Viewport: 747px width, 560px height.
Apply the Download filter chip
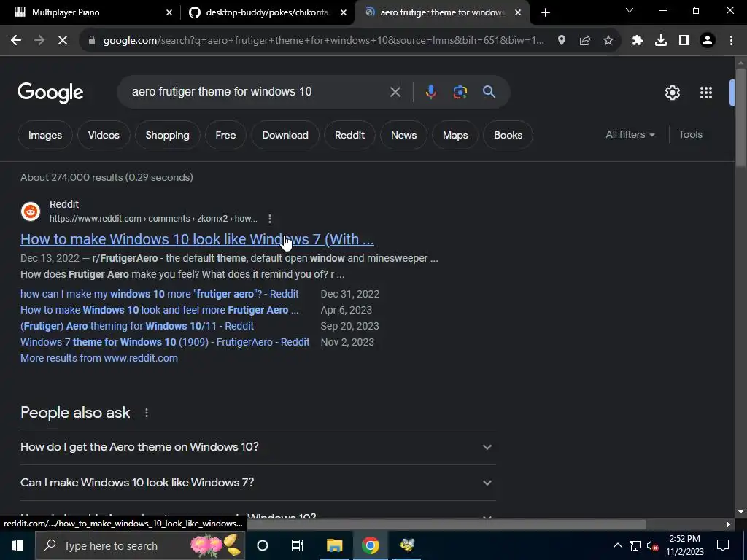[x=285, y=135]
